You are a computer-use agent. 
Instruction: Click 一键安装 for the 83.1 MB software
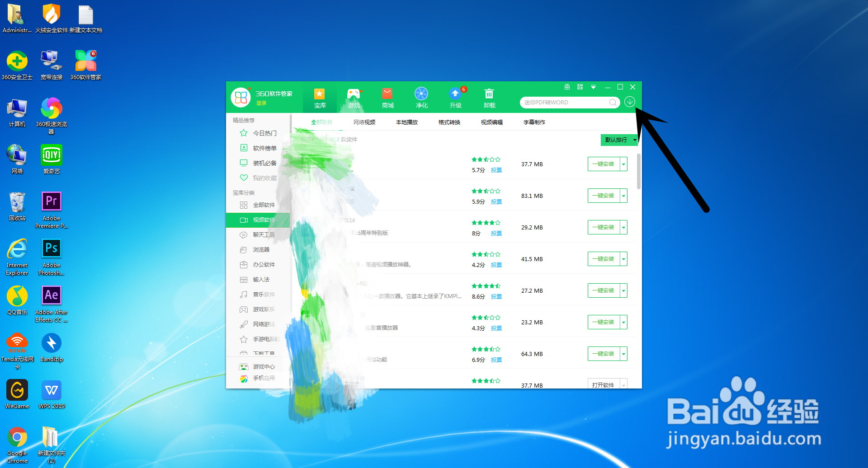coord(604,196)
